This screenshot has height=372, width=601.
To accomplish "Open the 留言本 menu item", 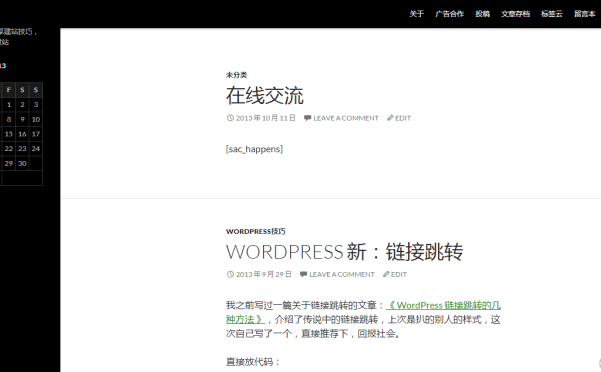I will point(585,14).
